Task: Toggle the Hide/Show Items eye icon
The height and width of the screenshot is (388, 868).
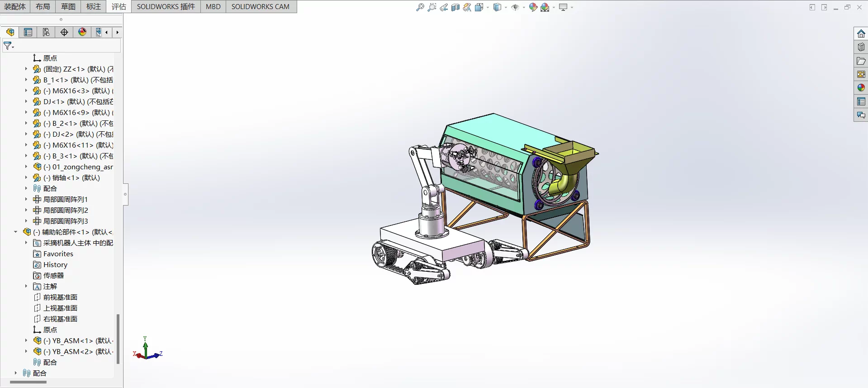Action: 515,7
